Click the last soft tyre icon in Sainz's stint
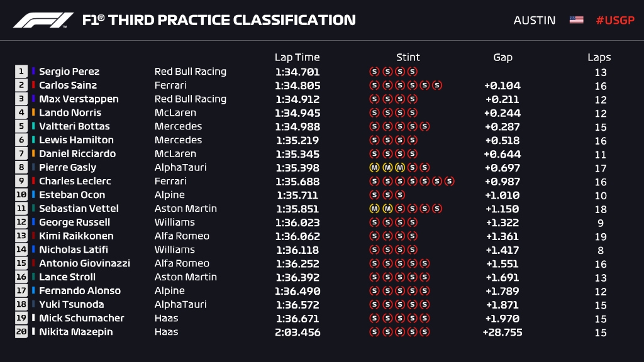644x362 pixels. pos(437,85)
